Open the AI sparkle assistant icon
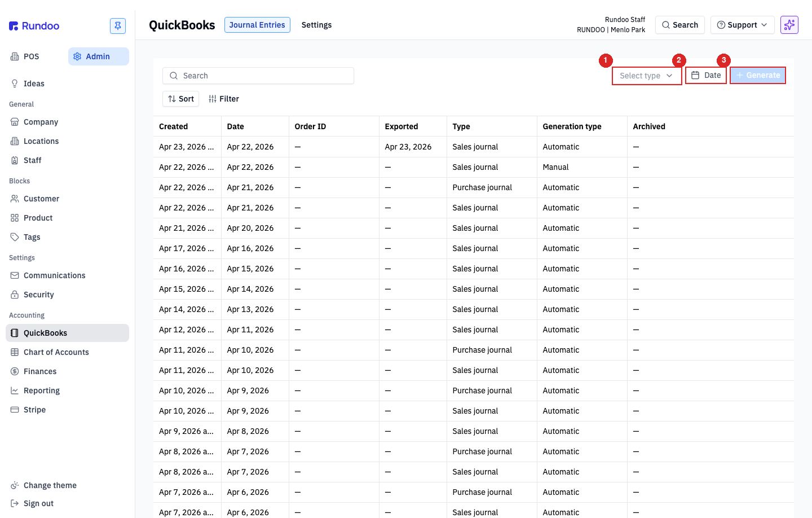The width and height of the screenshot is (812, 518). click(x=789, y=25)
